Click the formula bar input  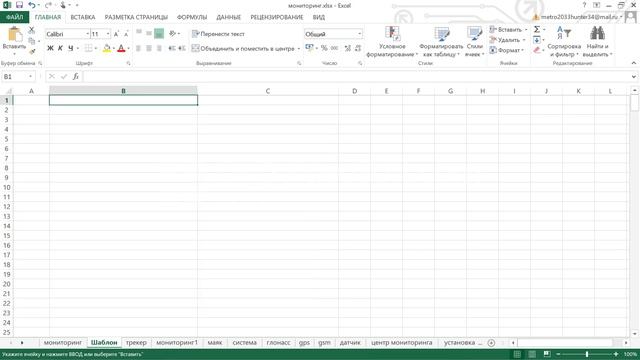pos(357,76)
